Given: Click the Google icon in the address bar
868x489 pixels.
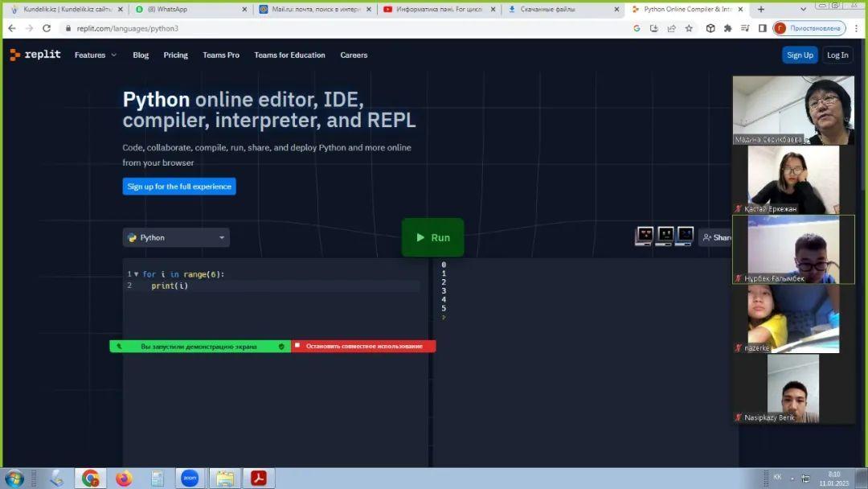Looking at the screenshot, I should point(637,28).
